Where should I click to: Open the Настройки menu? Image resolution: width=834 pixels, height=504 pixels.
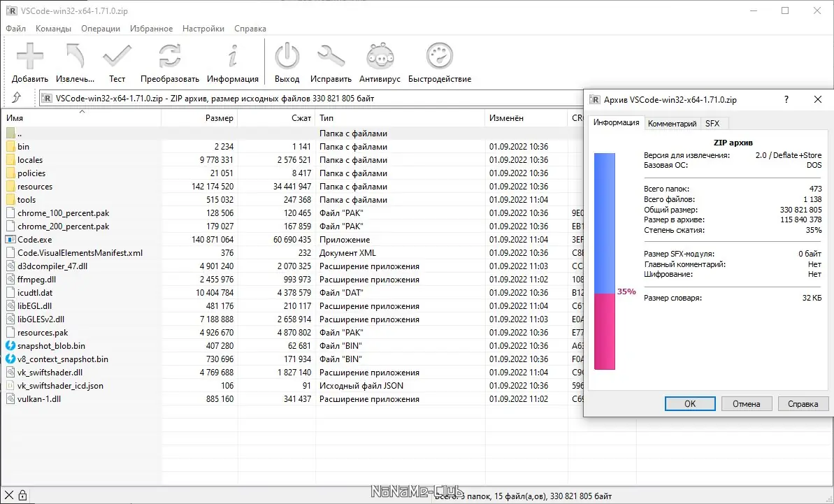coord(203,28)
